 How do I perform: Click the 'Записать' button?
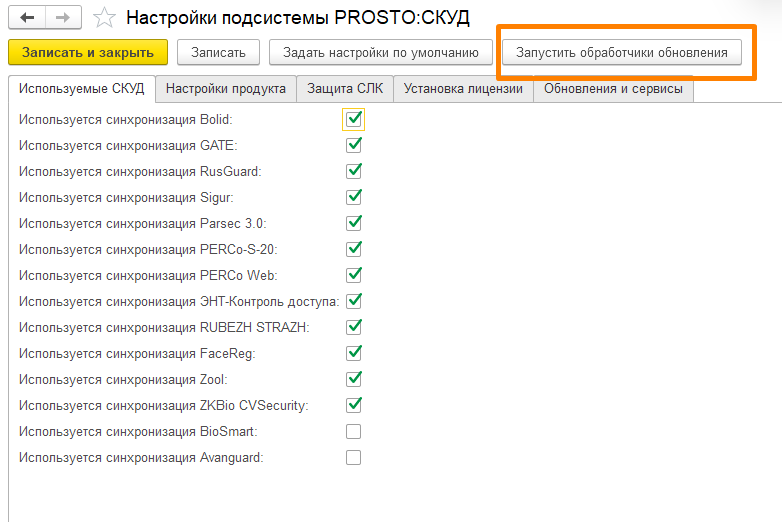click(218, 52)
